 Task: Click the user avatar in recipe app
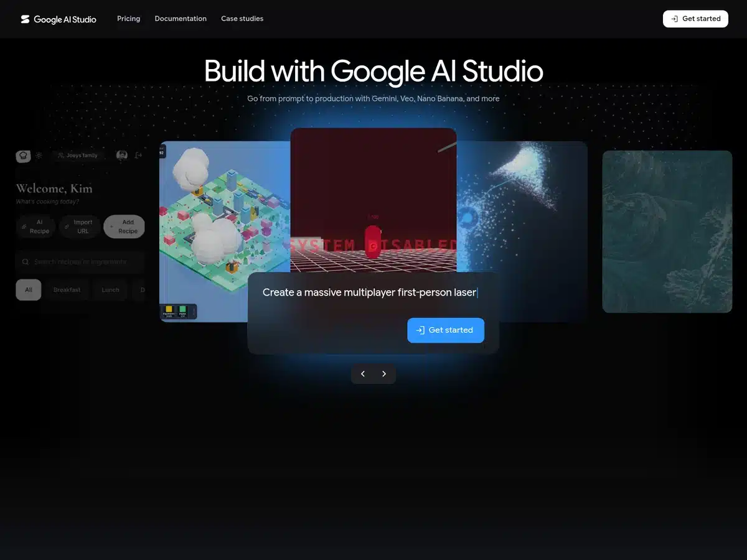point(122,156)
